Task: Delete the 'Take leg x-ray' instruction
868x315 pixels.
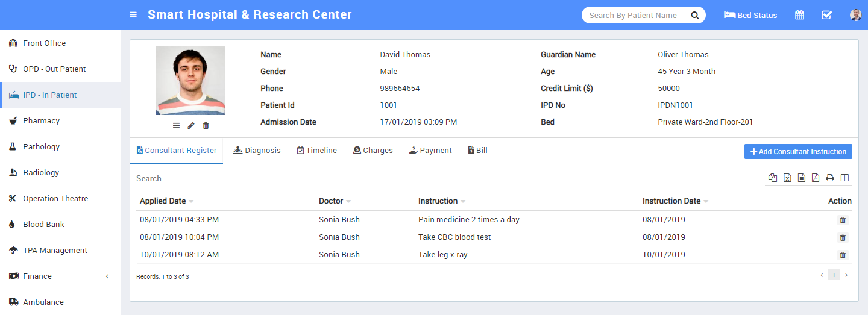Action: click(843, 255)
